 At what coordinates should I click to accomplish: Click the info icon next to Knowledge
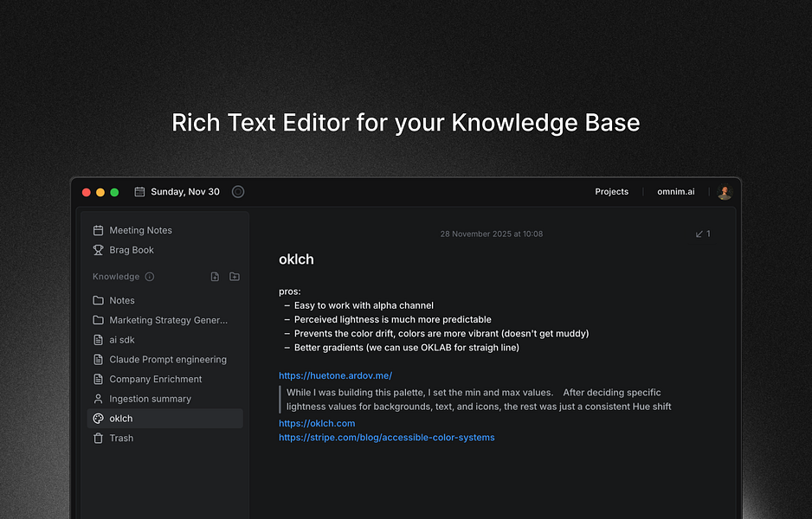[x=150, y=277]
